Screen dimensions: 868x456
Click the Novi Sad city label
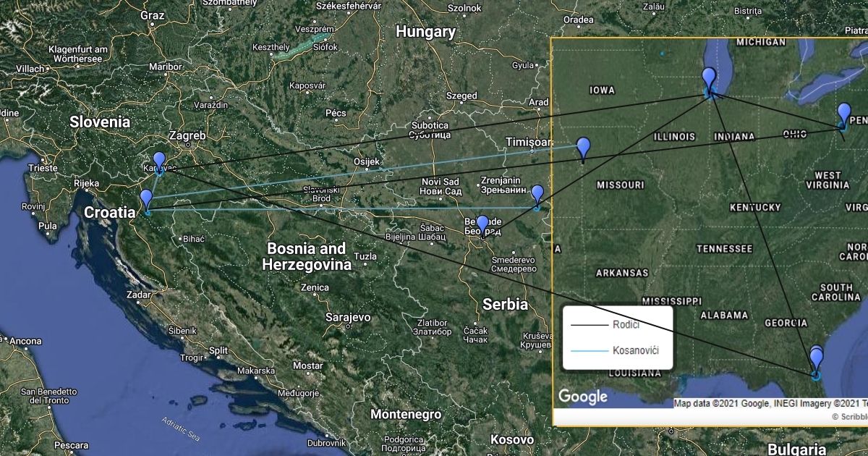pos(440,186)
